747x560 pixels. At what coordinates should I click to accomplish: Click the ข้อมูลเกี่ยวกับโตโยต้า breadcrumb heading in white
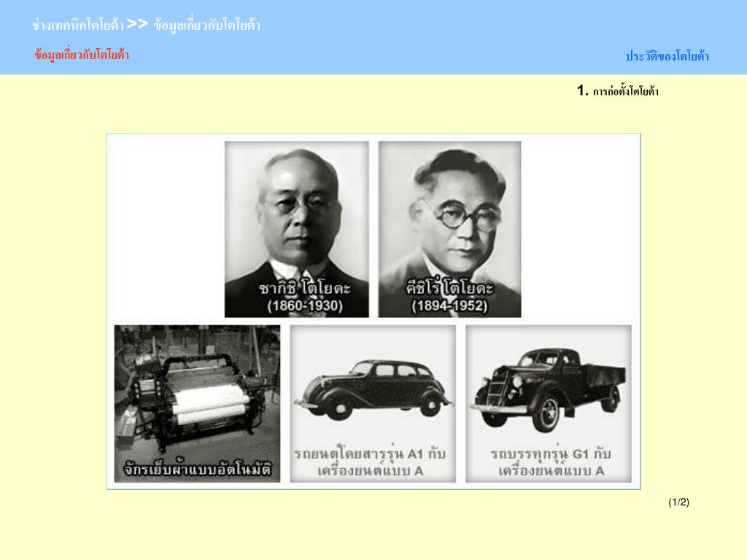pyautogui.click(x=207, y=26)
